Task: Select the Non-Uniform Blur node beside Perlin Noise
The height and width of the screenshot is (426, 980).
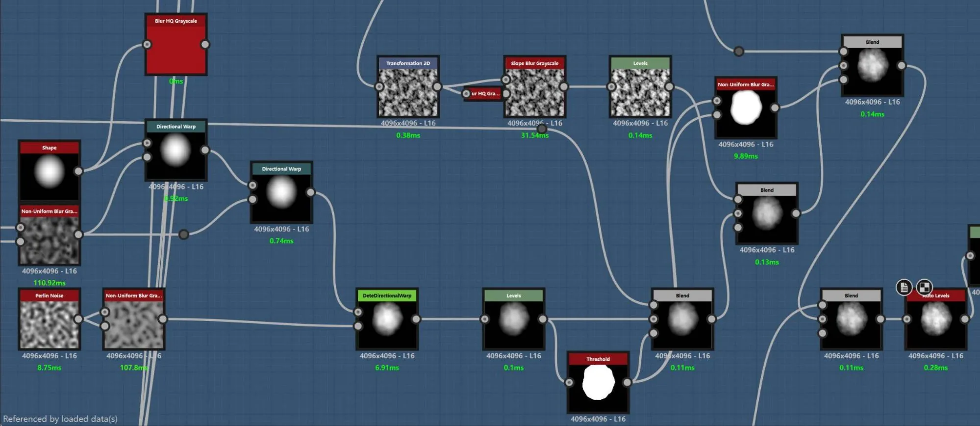Action: point(134,319)
